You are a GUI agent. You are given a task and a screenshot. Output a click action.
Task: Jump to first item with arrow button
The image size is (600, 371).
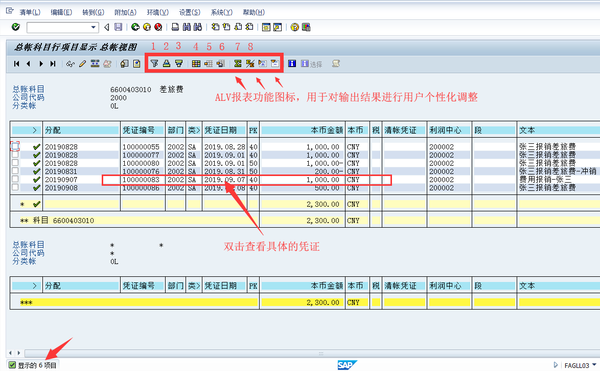click(16, 64)
